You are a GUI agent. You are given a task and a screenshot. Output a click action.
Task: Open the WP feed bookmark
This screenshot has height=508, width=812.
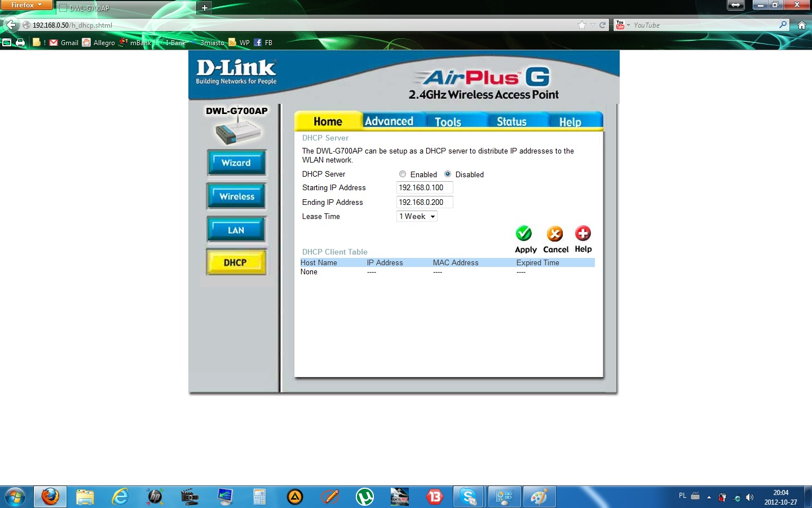(239, 42)
